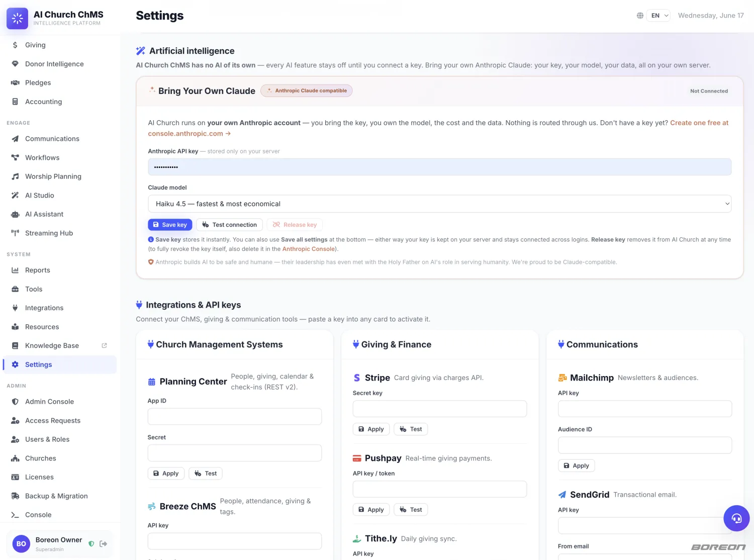Click the Anthropic Claude compatible badge

pos(307,91)
